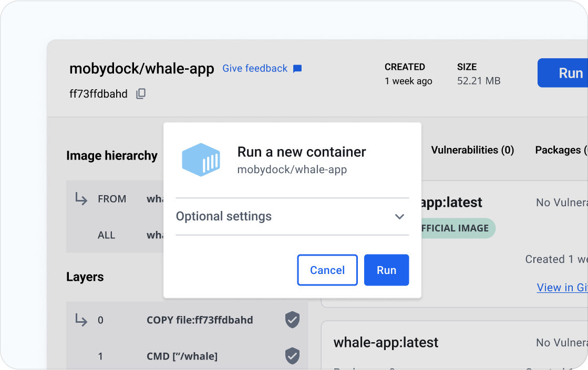The width and height of the screenshot is (588, 370).
Task: Click the speech bubble icon beside Give feedback
Action: [x=297, y=68]
